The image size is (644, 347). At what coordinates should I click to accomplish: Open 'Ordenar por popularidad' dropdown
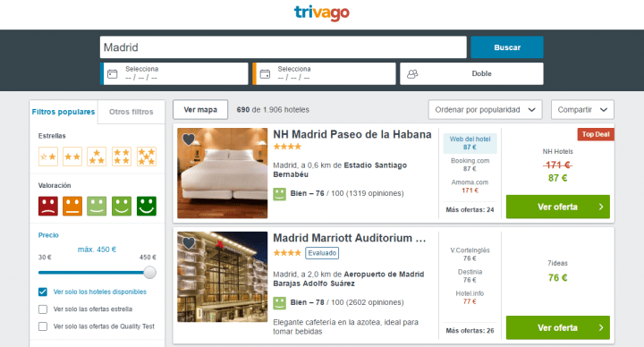[485, 110]
